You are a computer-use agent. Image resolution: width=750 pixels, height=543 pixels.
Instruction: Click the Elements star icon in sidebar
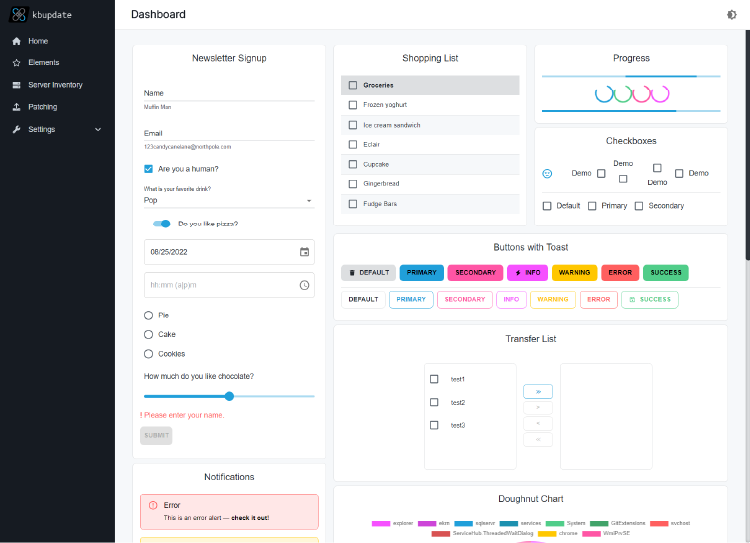pos(17,63)
